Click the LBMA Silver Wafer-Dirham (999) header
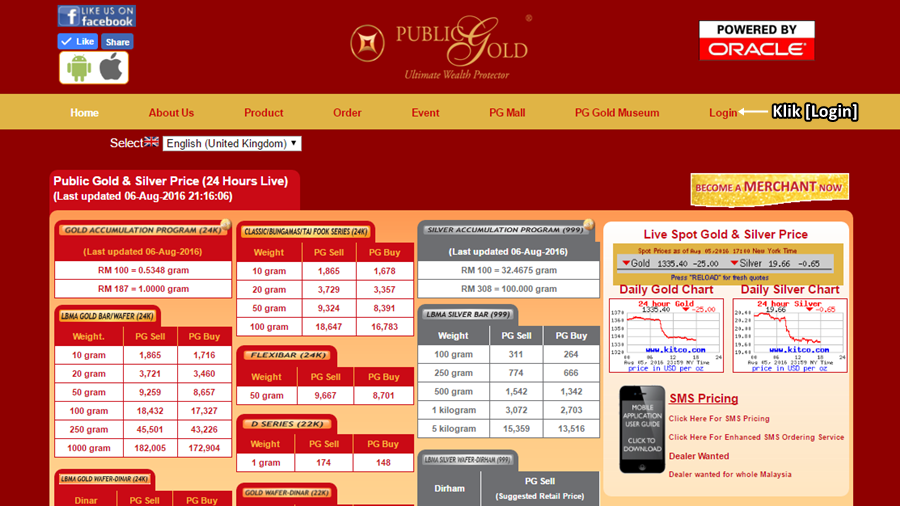This screenshot has width=900, height=506. pos(467,460)
